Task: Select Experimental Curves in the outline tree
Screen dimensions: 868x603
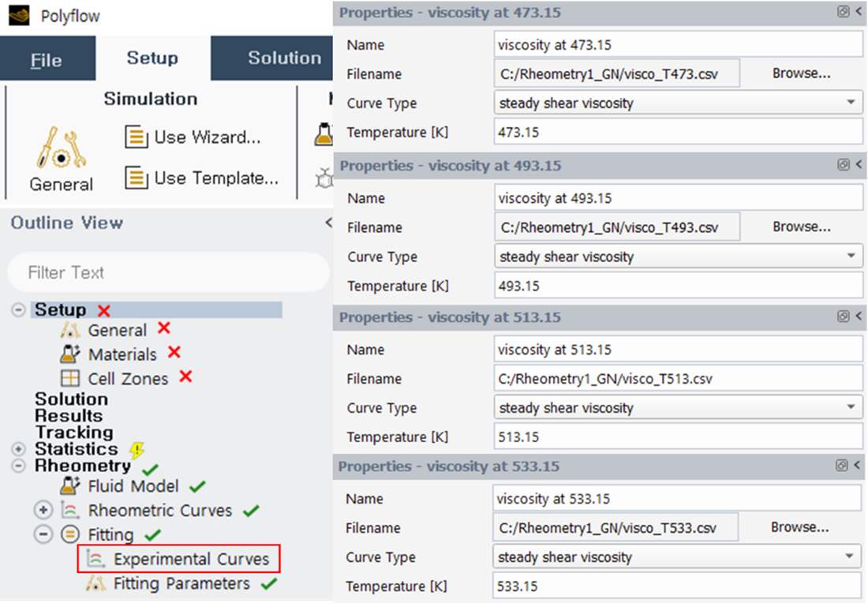Action: [190, 560]
